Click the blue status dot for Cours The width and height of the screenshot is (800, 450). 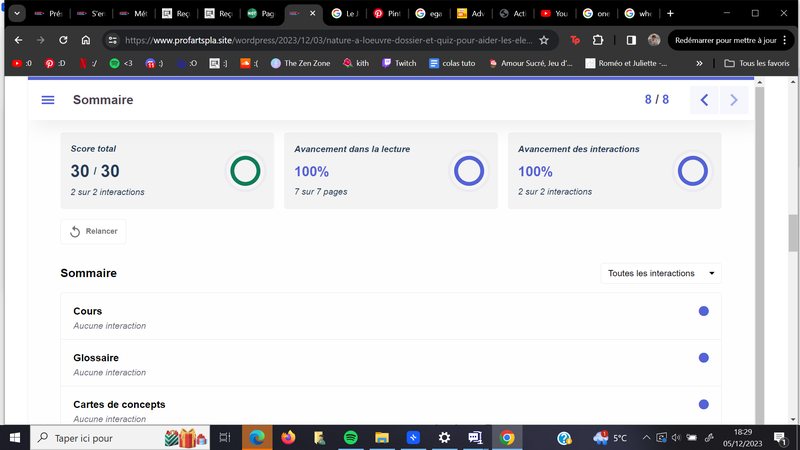click(703, 312)
